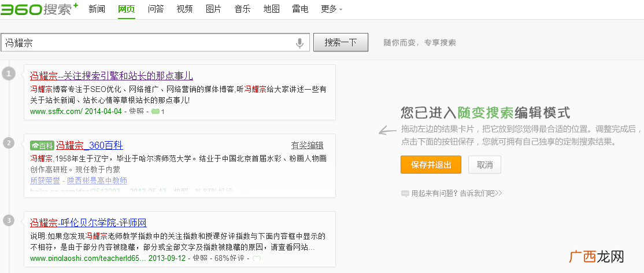Click the www.pinglaoshi.com/teacherId65 URL text
The image size is (644, 273).
point(88,259)
